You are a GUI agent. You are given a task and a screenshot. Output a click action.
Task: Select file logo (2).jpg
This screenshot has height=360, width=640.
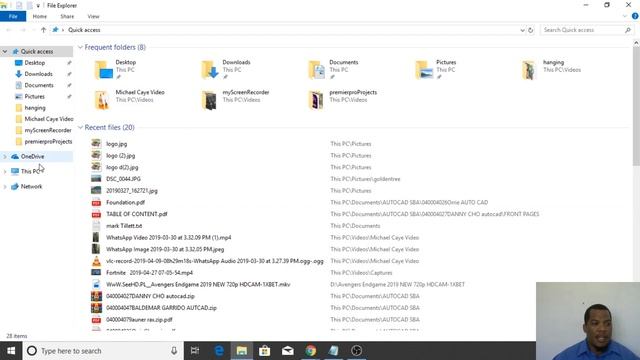[x=120, y=156]
